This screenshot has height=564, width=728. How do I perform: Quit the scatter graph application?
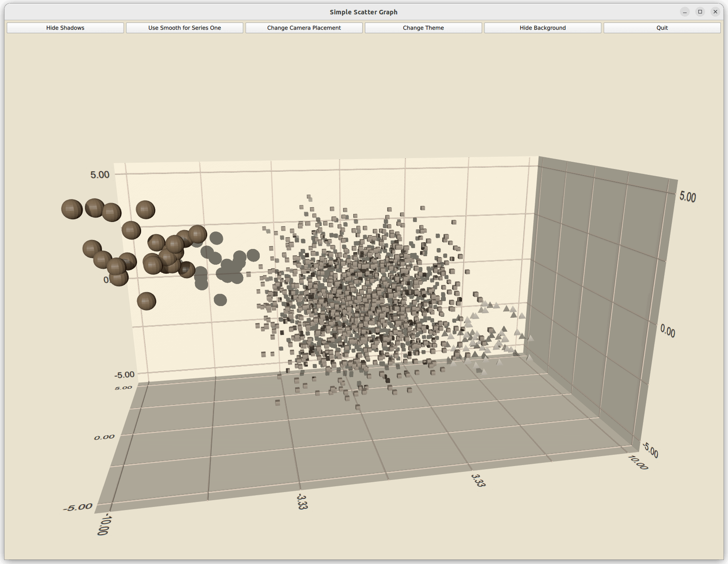click(661, 28)
